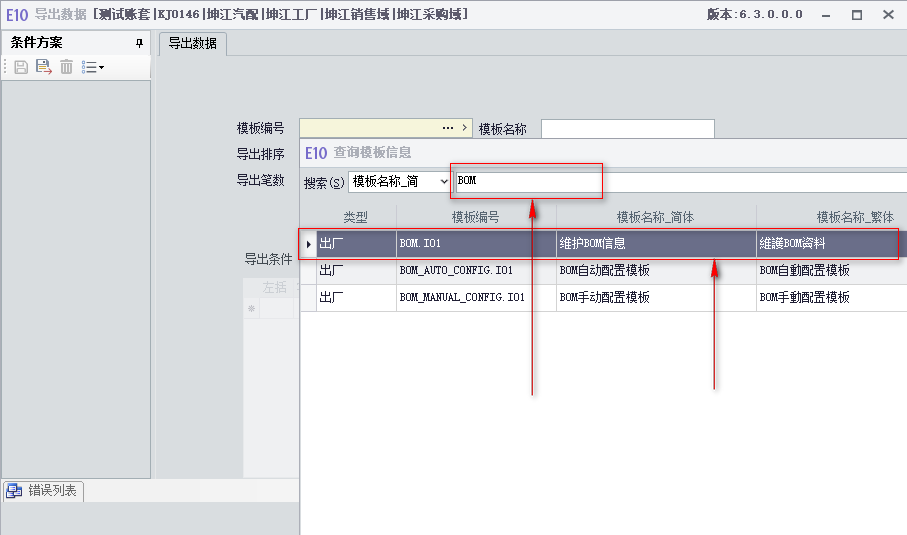Minimize the E10 window
The image size is (907, 535).
[x=826, y=16]
